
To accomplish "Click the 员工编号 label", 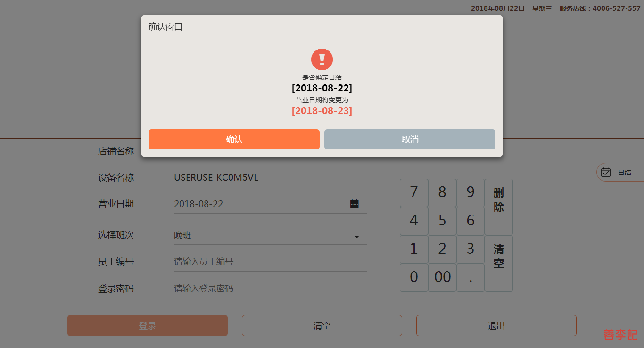I will (x=116, y=262).
